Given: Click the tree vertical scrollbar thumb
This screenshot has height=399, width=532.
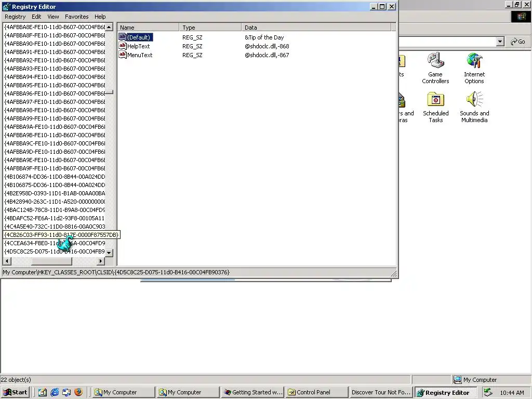Looking at the screenshot, I should coord(109,92).
